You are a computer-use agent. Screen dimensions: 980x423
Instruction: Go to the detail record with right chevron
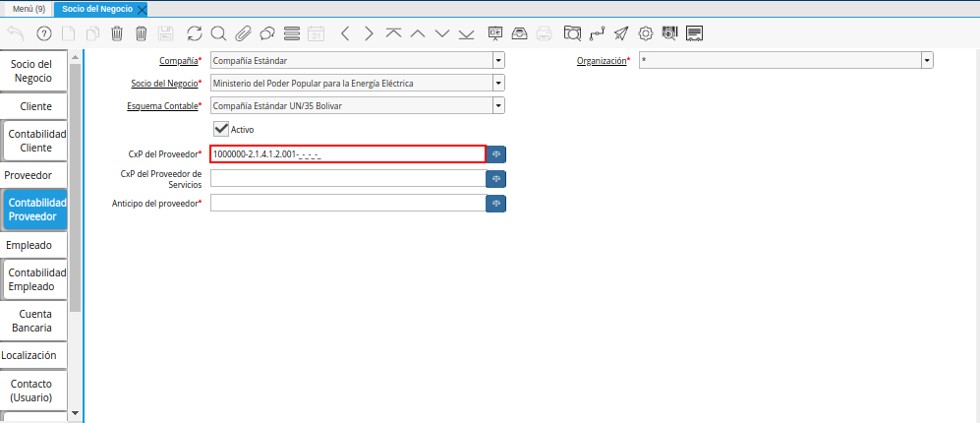(x=369, y=33)
